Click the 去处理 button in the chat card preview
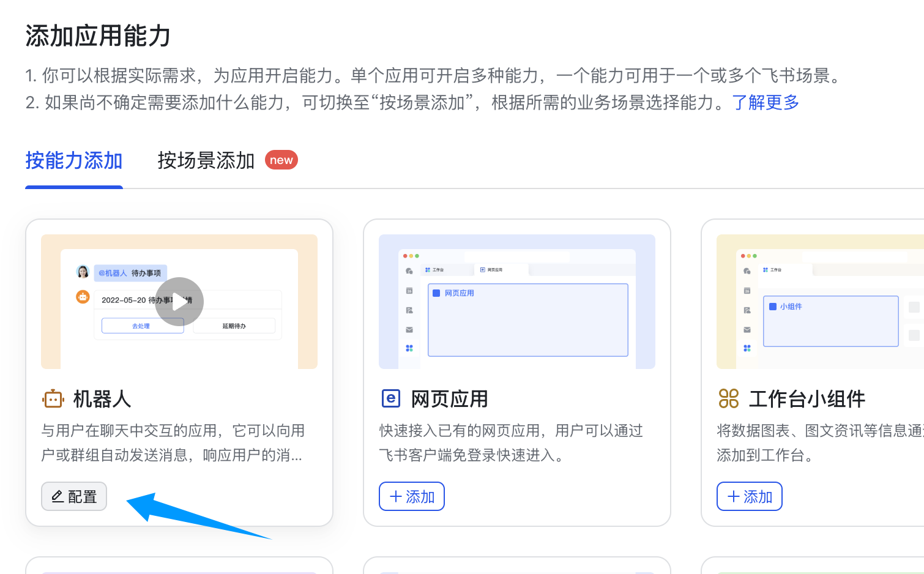This screenshot has width=924, height=574. (142, 325)
